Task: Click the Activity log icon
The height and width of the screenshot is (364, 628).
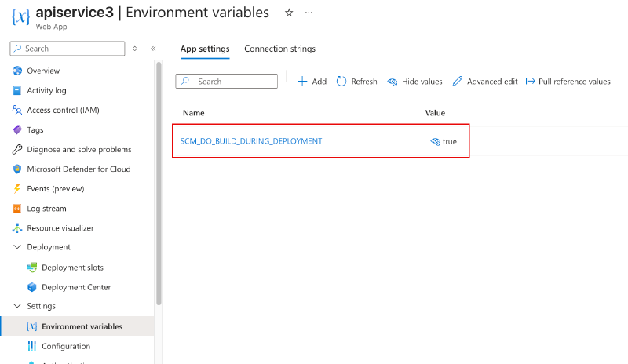Action: point(17,90)
